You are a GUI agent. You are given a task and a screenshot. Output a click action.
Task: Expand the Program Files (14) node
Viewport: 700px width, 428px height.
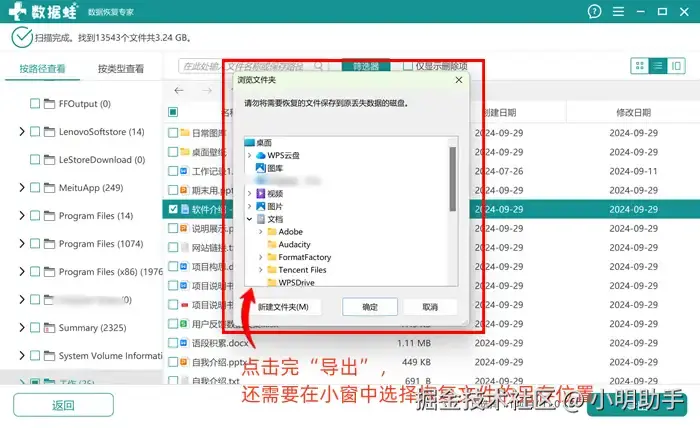21,216
